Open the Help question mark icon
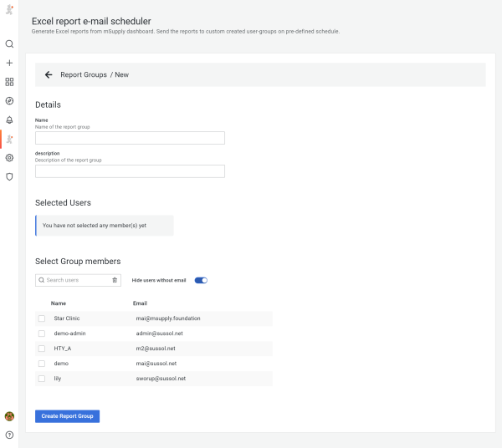Viewport: 502px width, 448px height. [x=9, y=435]
